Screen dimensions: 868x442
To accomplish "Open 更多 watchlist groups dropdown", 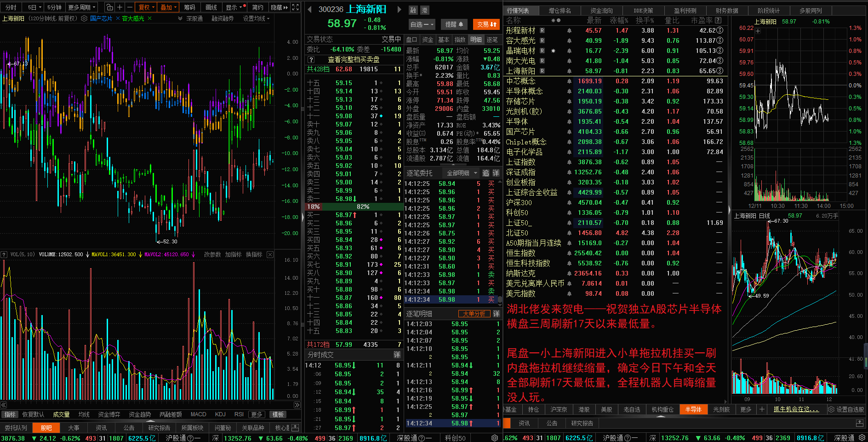I will point(746,409).
